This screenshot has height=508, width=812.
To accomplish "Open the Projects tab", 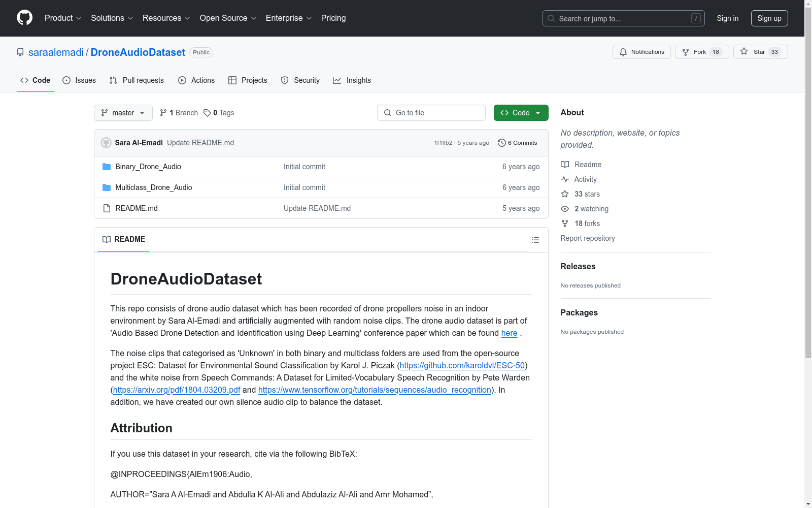I will click(x=248, y=80).
